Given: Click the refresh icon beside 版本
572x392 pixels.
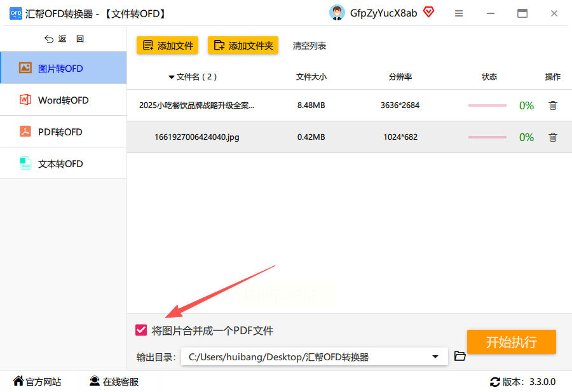Looking at the screenshot, I should [495, 382].
